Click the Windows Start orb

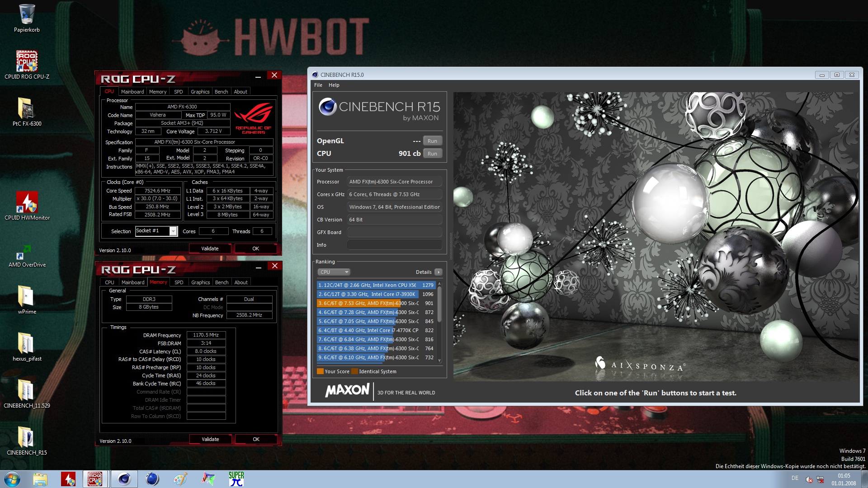(12, 479)
